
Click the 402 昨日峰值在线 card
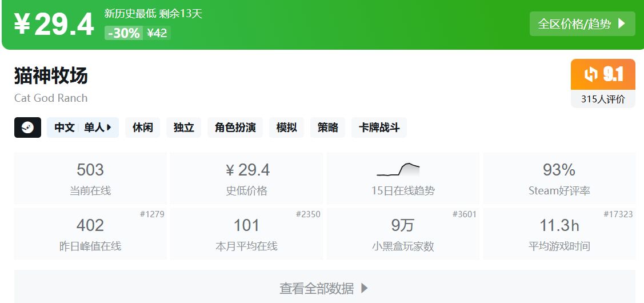click(90, 233)
